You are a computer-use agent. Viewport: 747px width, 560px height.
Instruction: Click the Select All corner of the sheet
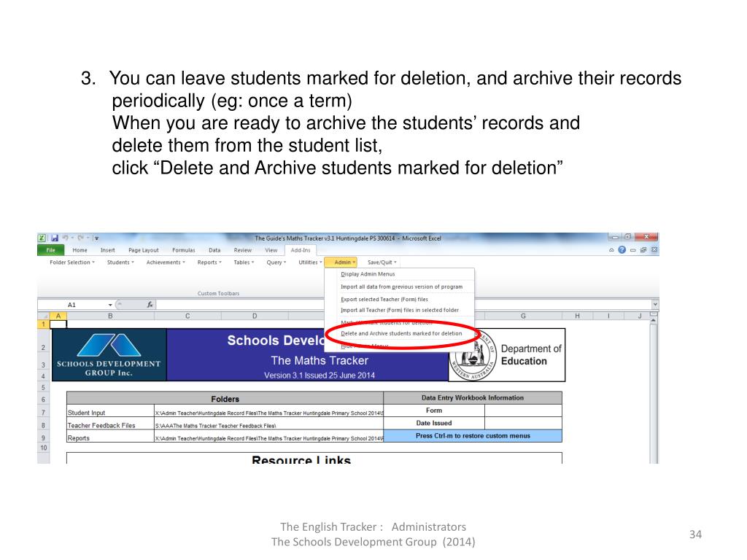[43, 316]
